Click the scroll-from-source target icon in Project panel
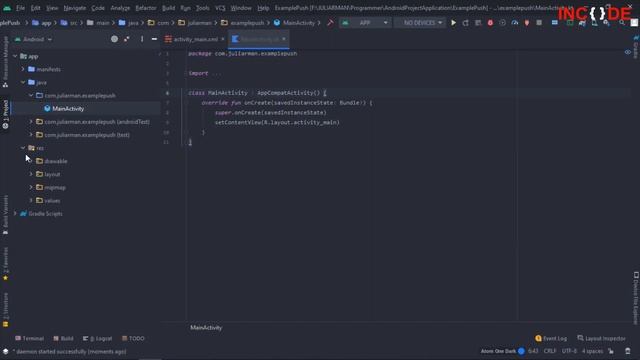The image size is (640, 360). pyautogui.click(x=114, y=39)
